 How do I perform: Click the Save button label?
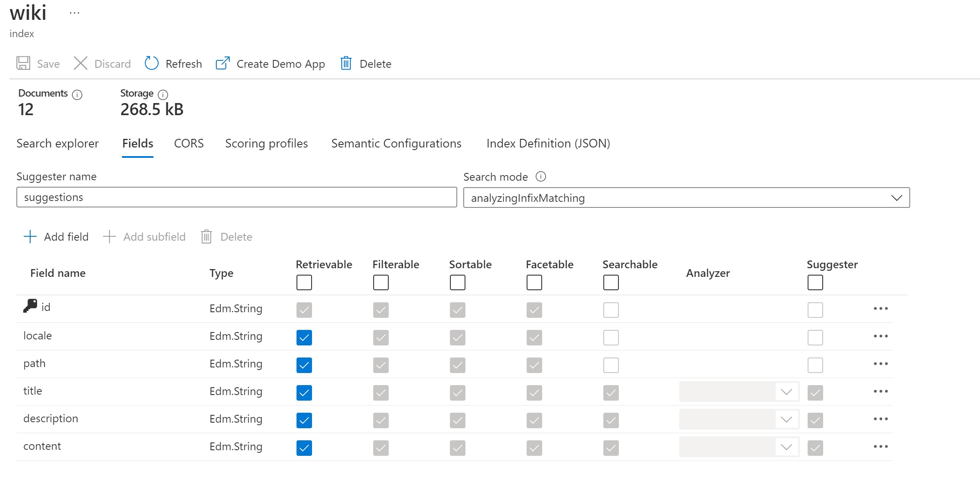48,64
